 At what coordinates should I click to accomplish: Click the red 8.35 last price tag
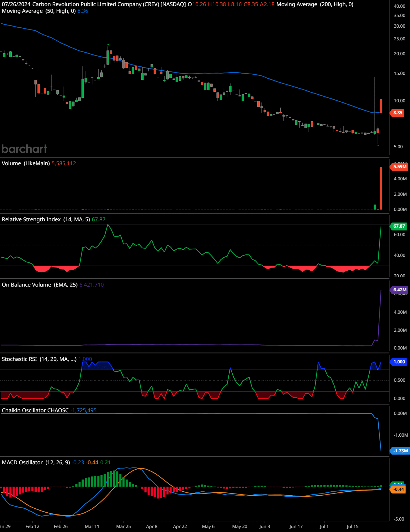[398, 113]
